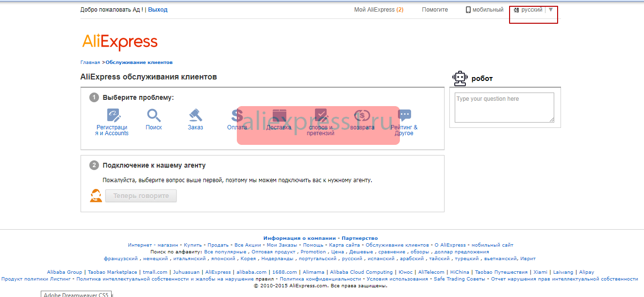Click the AliExpress logo at top
Screen dimensions: 644x297
120,42
